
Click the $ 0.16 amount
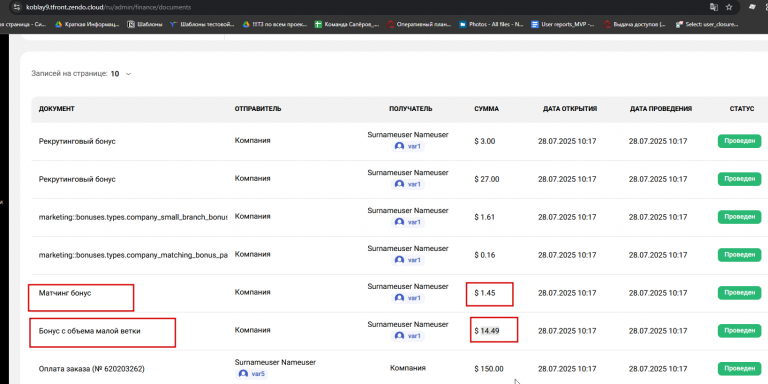[x=484, y=255]
